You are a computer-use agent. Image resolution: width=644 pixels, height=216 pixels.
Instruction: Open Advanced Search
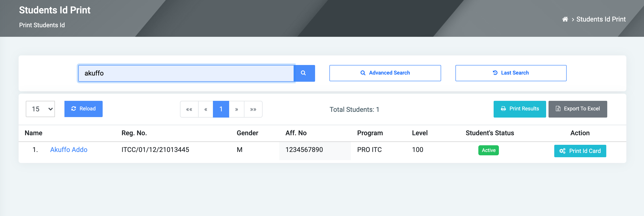pos(385,73)
